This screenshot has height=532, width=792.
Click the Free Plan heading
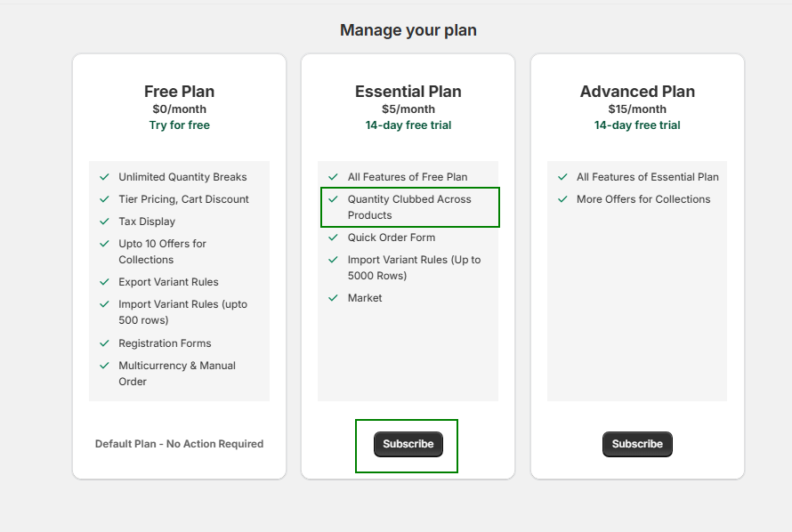pyautogui.click(x=179, y=92)
